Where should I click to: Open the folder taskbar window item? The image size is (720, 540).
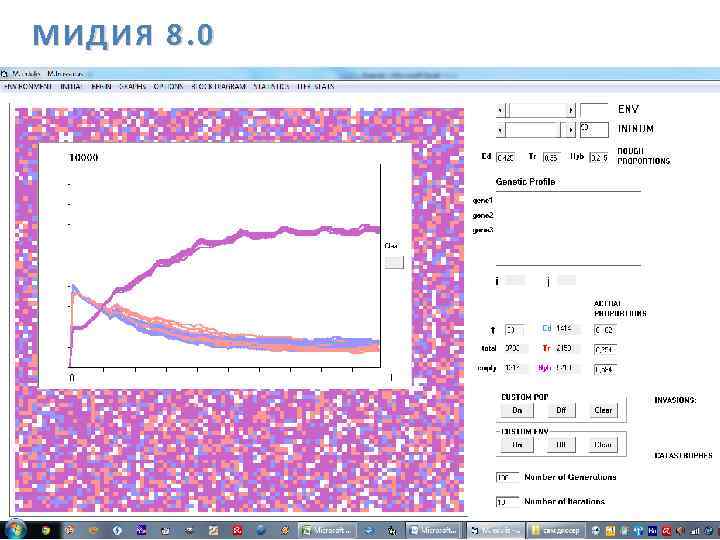(556, 531)
